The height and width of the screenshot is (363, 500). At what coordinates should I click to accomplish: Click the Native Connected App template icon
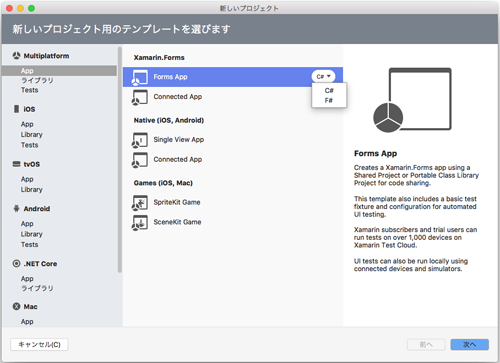[140, 160]
